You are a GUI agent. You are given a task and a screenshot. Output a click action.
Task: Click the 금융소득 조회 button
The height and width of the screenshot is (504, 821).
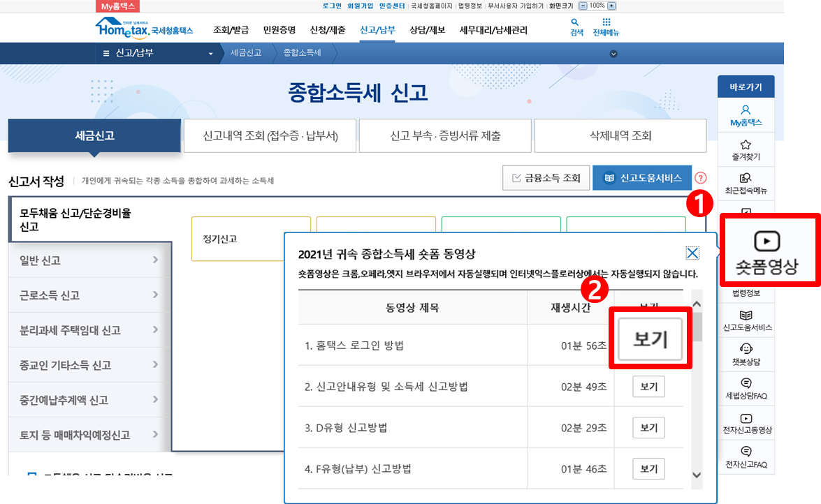546,178
